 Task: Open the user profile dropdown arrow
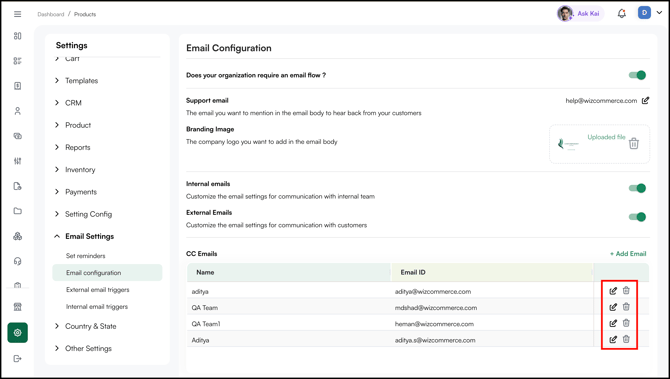[659, 13]
